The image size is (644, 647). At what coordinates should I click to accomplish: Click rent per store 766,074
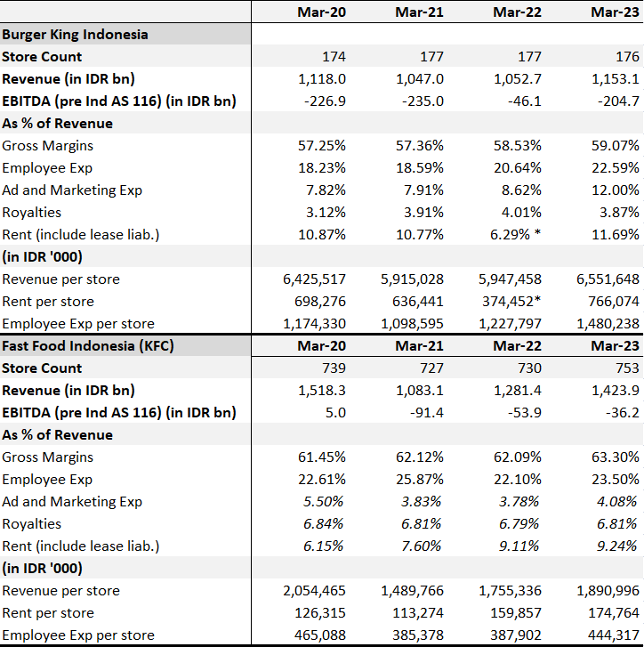[614, 302]
